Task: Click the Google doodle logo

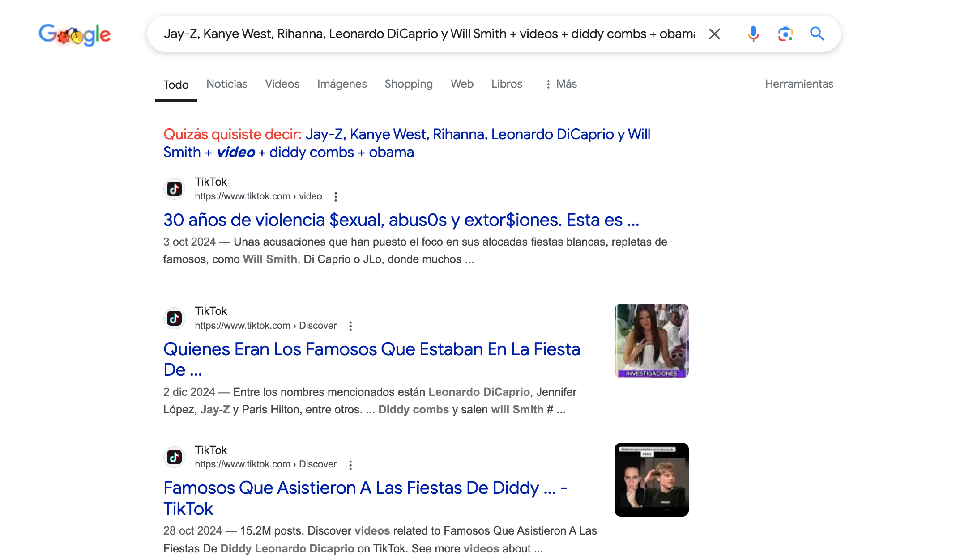Action: (x=75, y=34)
